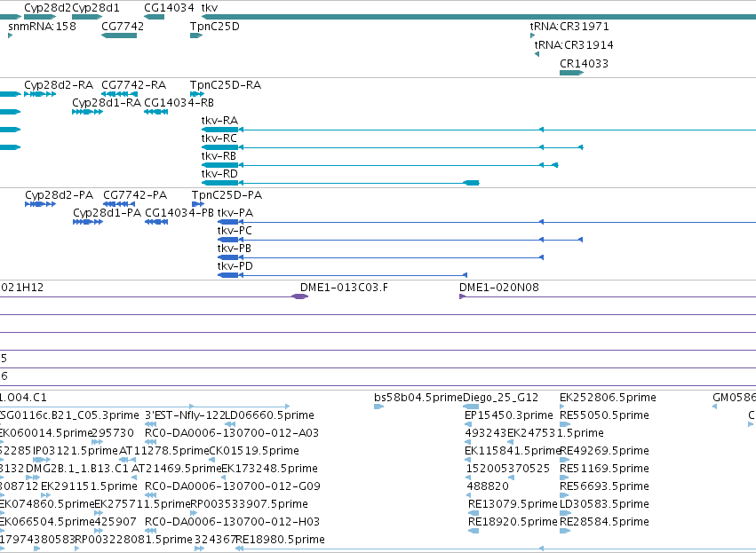Select the Cyp28d2 gene feature

tap(40, 17)
